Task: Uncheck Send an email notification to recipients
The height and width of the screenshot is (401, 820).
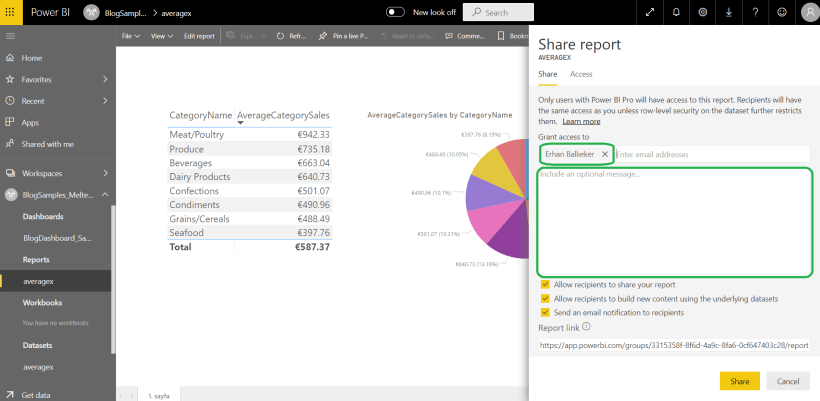Action: point(545,312)
